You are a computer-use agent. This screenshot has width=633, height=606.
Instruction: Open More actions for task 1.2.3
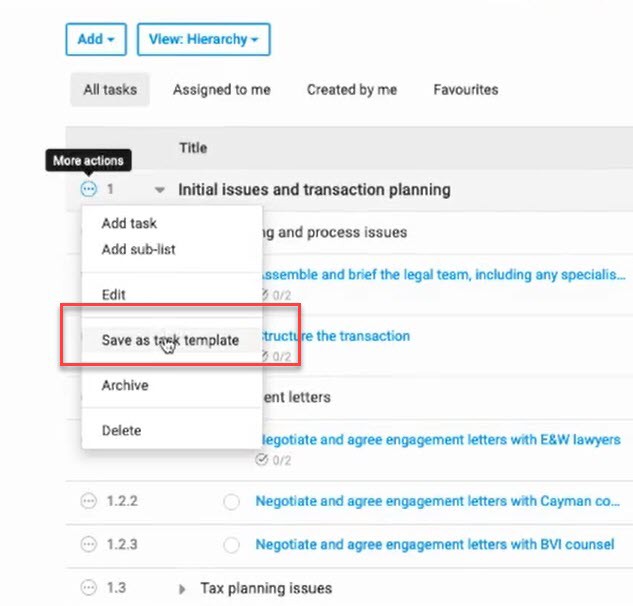[88, 545]
